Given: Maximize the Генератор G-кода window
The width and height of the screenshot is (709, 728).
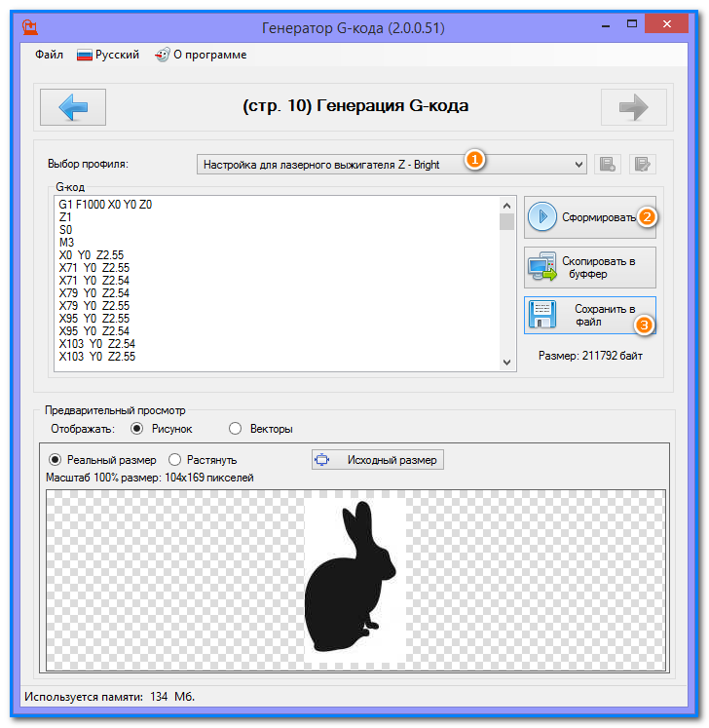Looking at the screenshot, I should (632, 24).
